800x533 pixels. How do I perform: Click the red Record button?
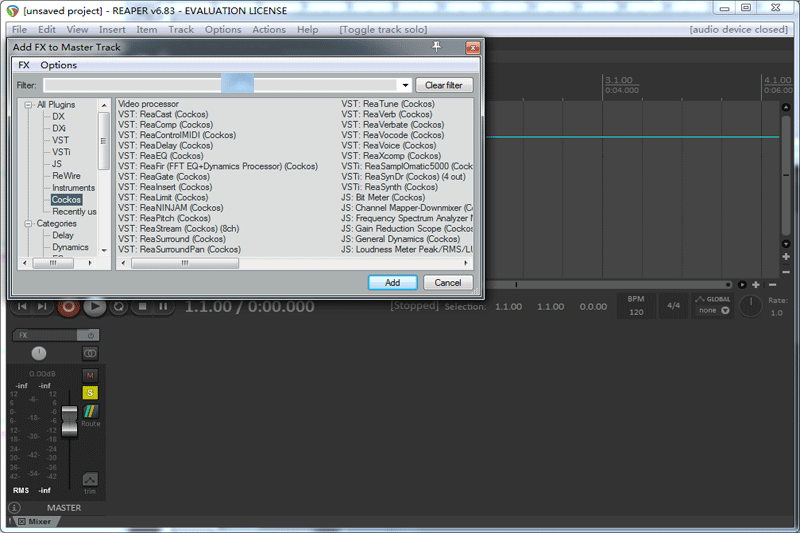click(68, 307)
